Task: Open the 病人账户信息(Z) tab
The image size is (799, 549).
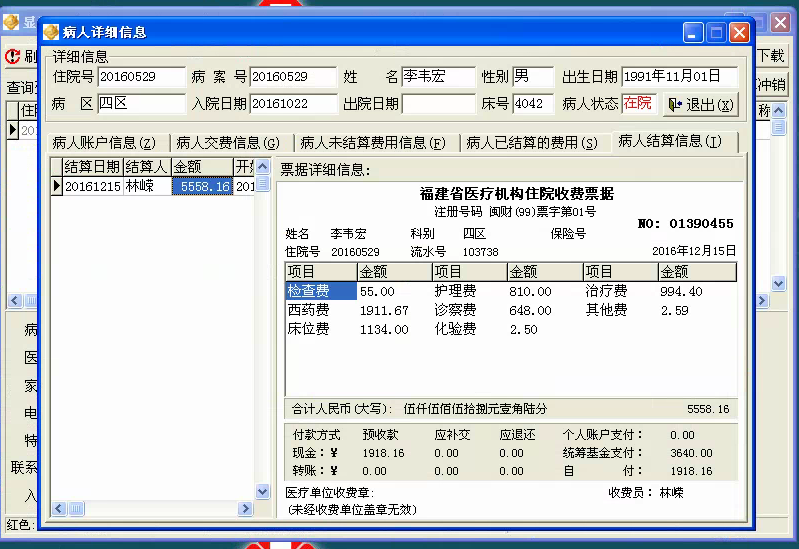Action: (104, 143)
